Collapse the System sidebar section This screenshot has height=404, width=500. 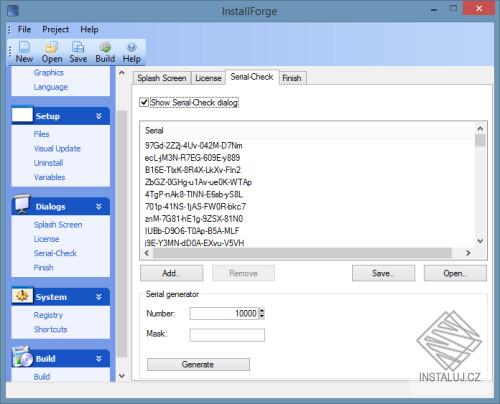click(x=99, y=297)
